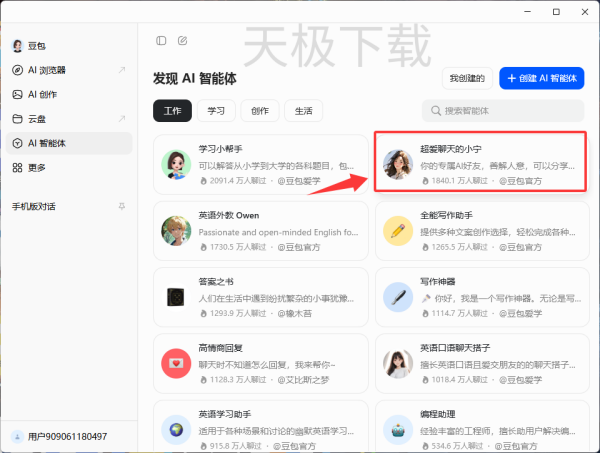Open the 写作神器 agent card
This screenshot has height=453, width=600.
479,297
